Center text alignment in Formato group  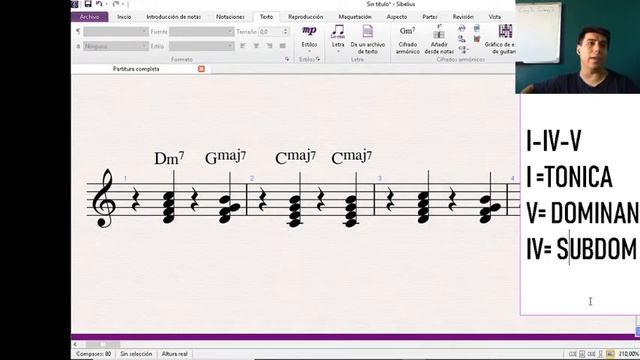(256, 46)
